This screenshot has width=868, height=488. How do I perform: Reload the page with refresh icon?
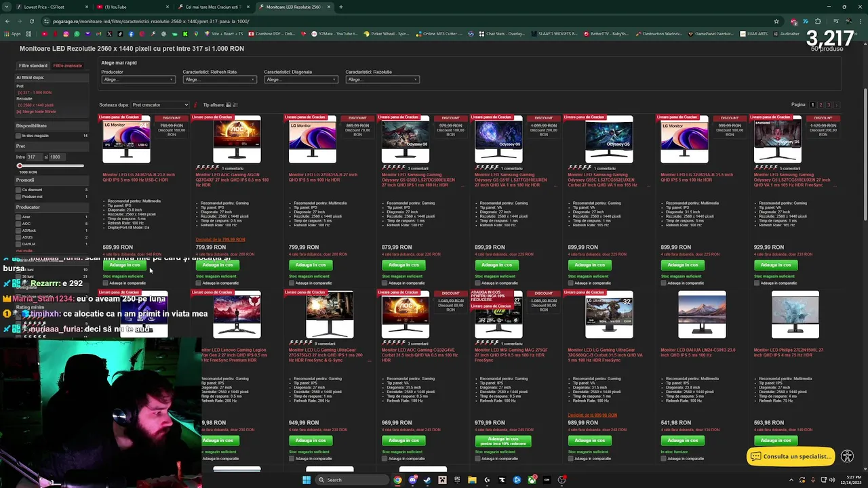[x=31, y=21]
